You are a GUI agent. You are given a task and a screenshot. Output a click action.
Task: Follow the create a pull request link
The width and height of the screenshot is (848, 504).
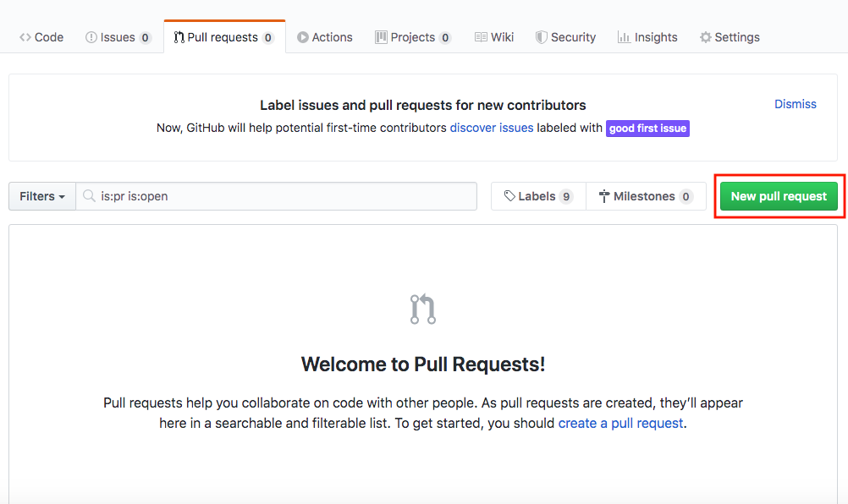[x=620, y=423]
